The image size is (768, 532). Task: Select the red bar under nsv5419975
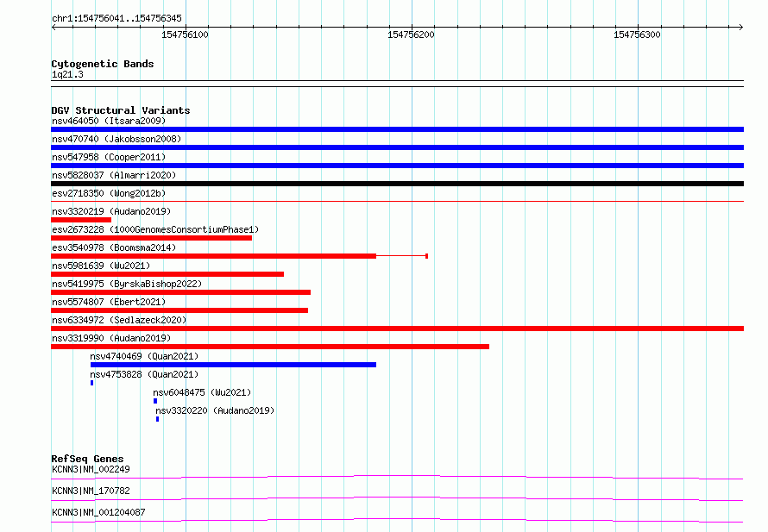coord(180,292)
